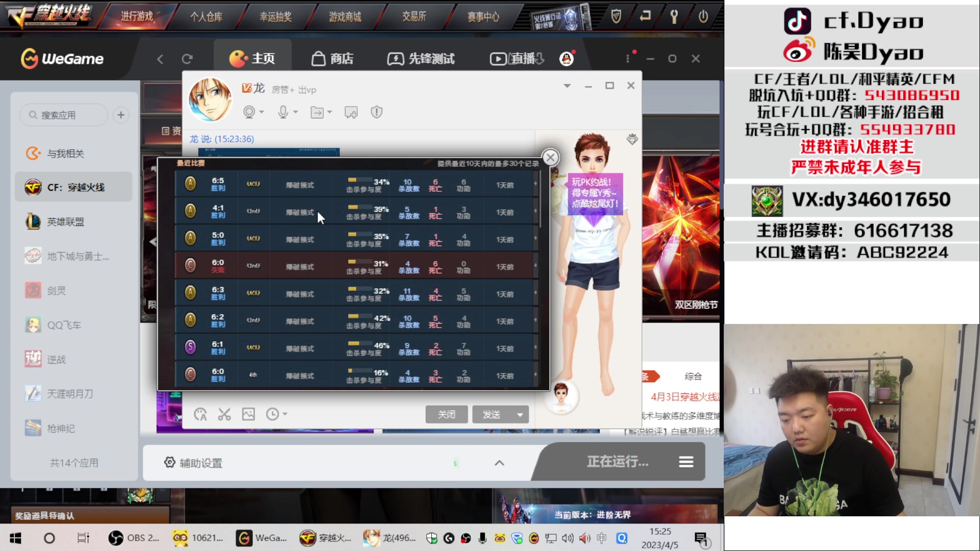Image resolution: width=980 pixels, height=551 pixels.
Task: Expand the panel with the up chevron
Action: coord(499,463)
